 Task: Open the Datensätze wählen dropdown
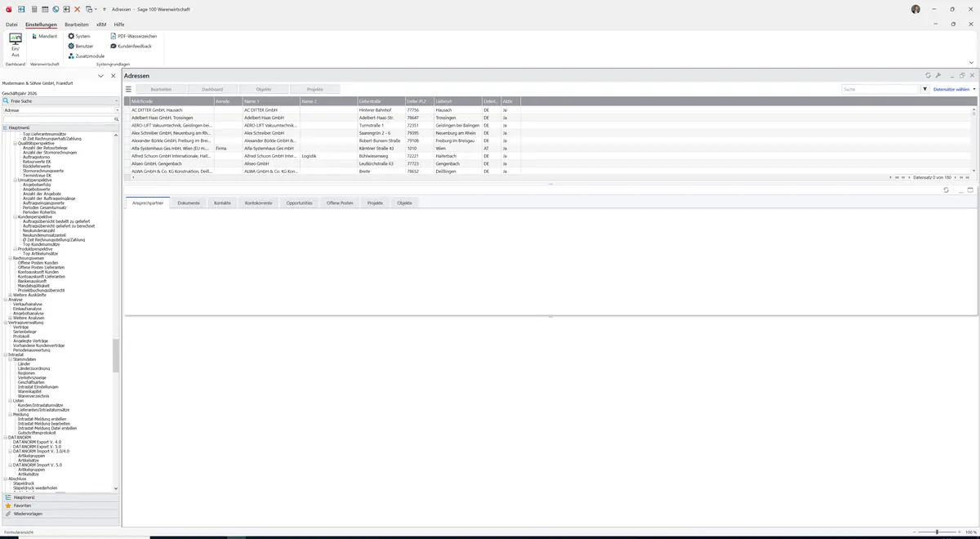click(x=954, y=89)
